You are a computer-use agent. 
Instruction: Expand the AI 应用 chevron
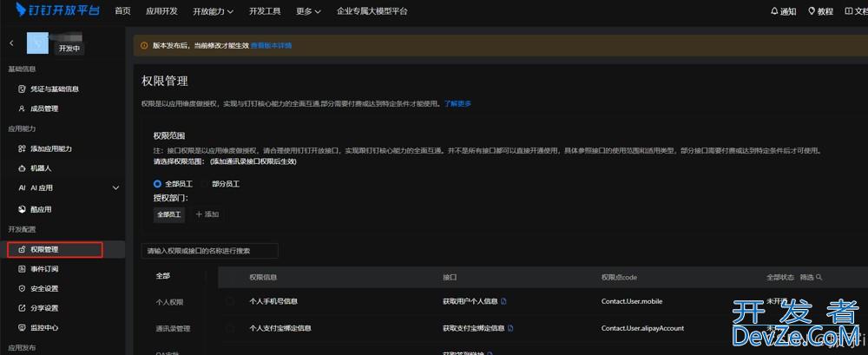115,187
